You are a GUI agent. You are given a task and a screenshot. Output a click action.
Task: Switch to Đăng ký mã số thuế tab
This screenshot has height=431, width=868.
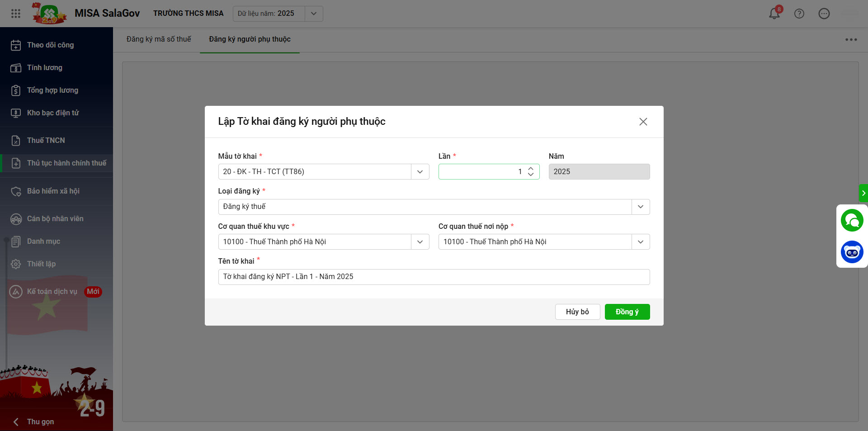(x=159, y=39)
